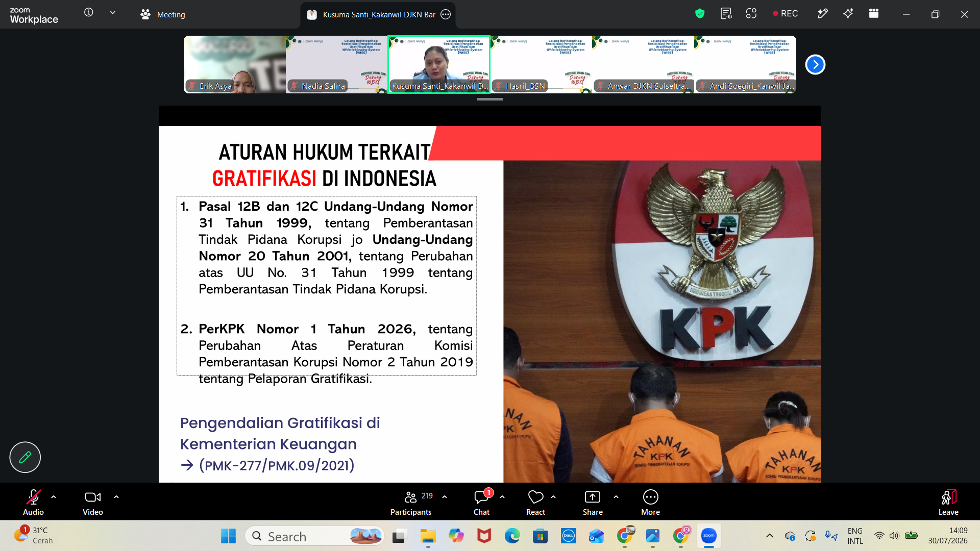Screen dimensions: 980x551
Task: Open Microsoft Store from taskbar
Action: 540,536
